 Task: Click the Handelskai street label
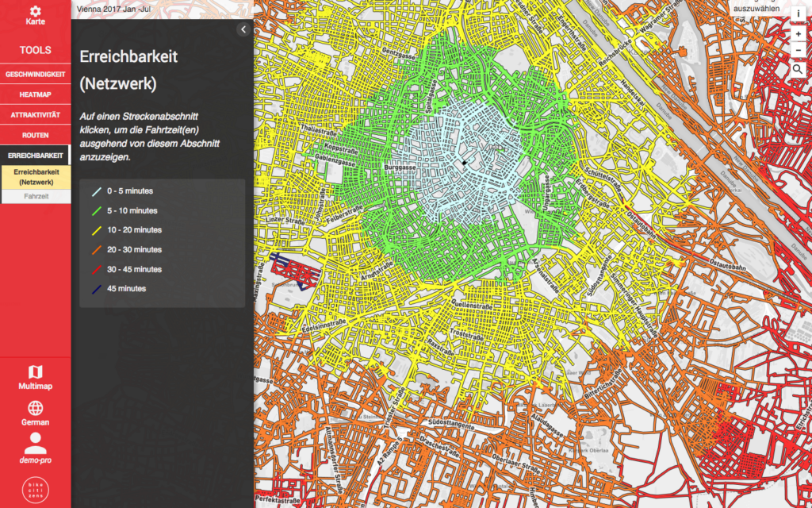(634, 94)
